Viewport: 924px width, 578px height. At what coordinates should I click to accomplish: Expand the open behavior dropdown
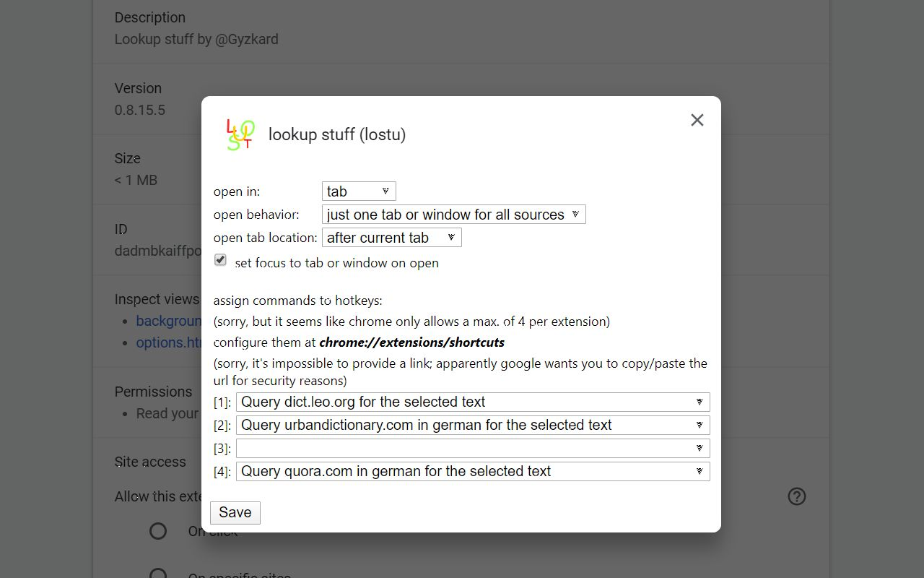click(453, 215)
